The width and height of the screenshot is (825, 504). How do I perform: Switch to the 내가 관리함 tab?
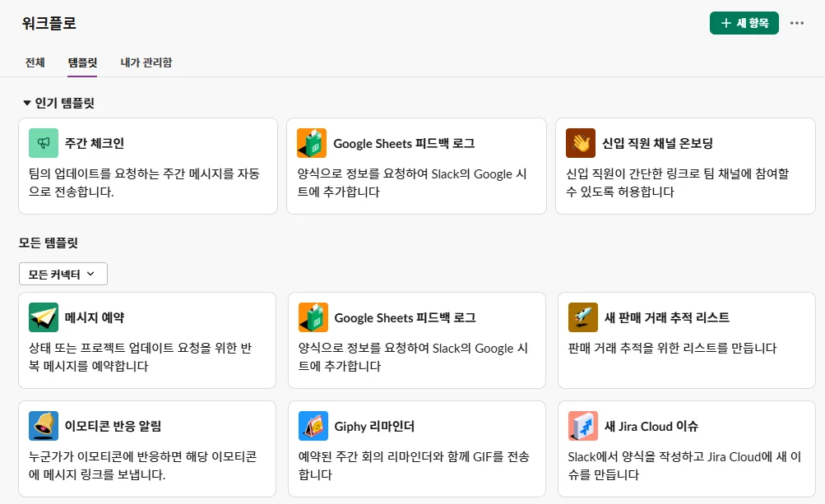tap(146, 62)
